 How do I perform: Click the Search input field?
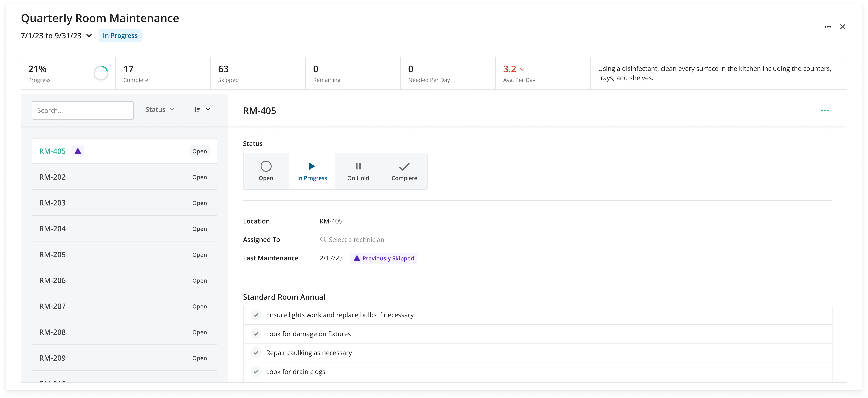coord(83,110)
